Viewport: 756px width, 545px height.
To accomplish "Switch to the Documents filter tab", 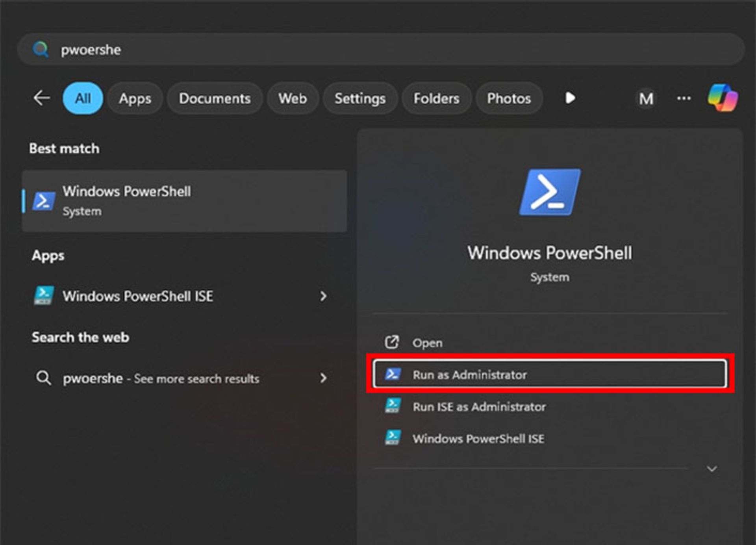I will point(215,98).
